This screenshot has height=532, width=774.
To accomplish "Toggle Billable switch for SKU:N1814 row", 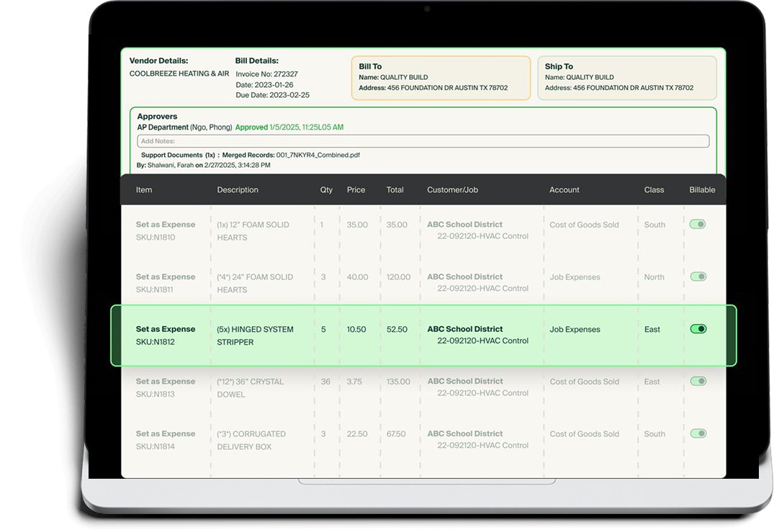I will pos(698,434).
